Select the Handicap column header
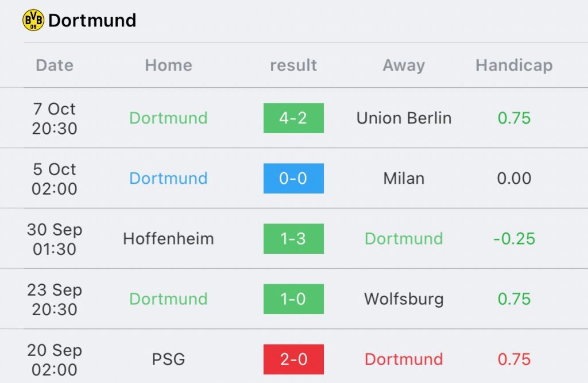The width and height of the screenshot is (588, 383). [x=514, y=65]
